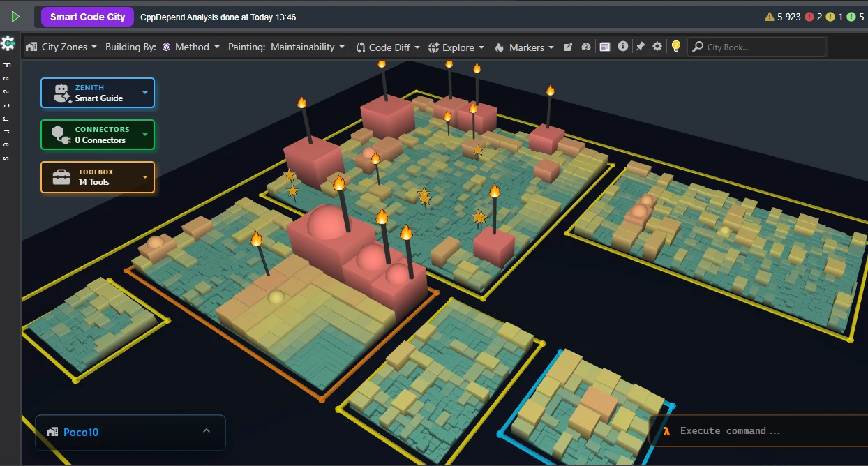Click the CppDepend Analysis done status text
Image resolution: width=868 pixels, height=466 pixels.
218,17
